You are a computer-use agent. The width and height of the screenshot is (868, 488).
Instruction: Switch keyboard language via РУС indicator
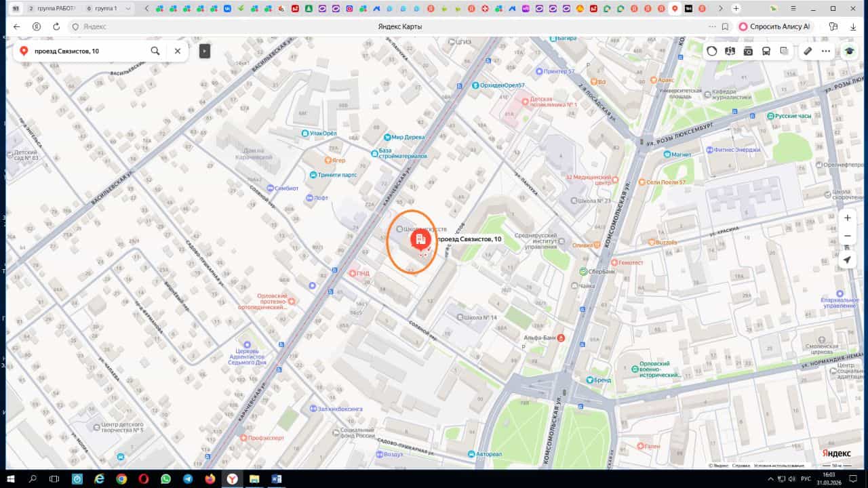tap(806, 479)
